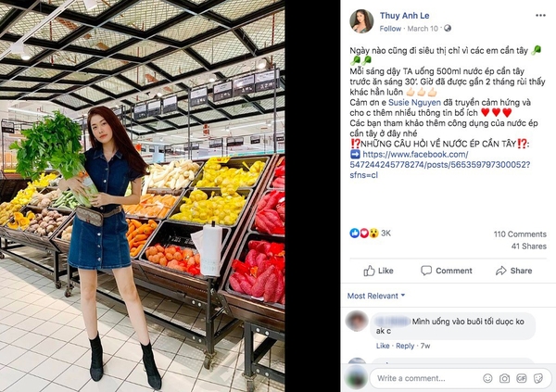Image resolution: width=556 pixels, height=392 pixels.
Task: Click the Comment speech bubble button
Action: pyautogui.click(x=447, y=271)
